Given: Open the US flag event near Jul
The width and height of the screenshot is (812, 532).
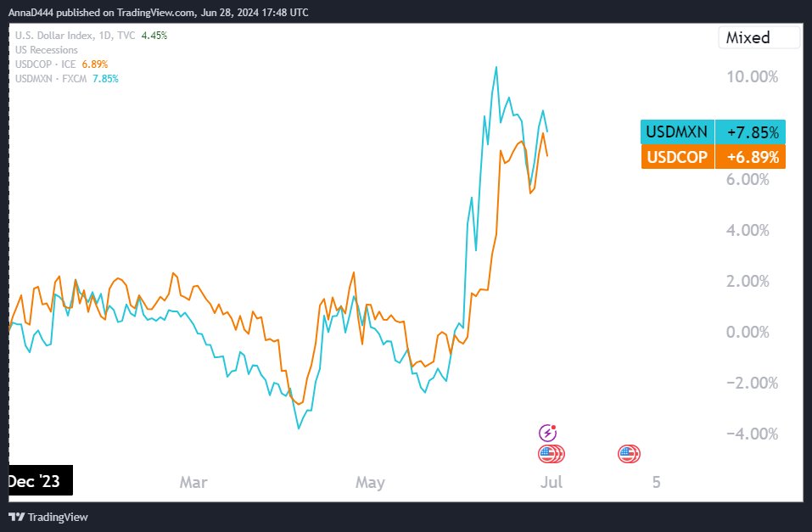Looking at the screenshot, I should coord(551,454).
